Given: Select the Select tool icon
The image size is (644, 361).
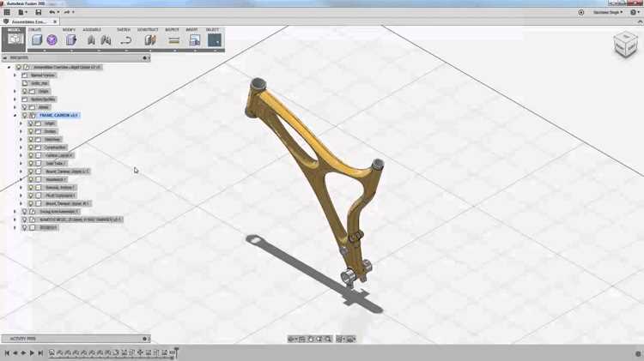Looking at the screenshot, I should pos(215,39).
